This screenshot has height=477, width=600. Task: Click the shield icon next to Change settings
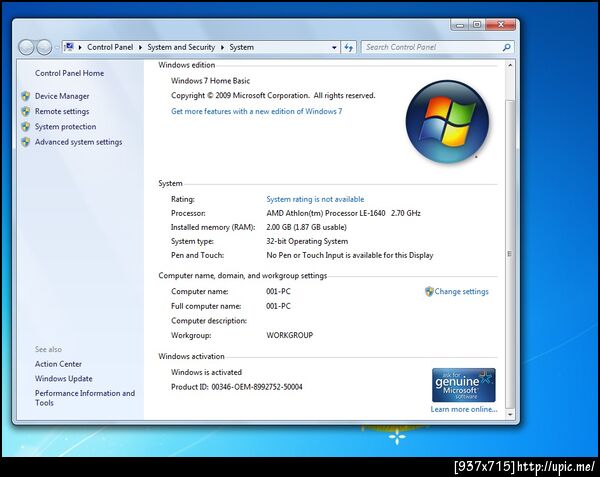tap(429, 291)
